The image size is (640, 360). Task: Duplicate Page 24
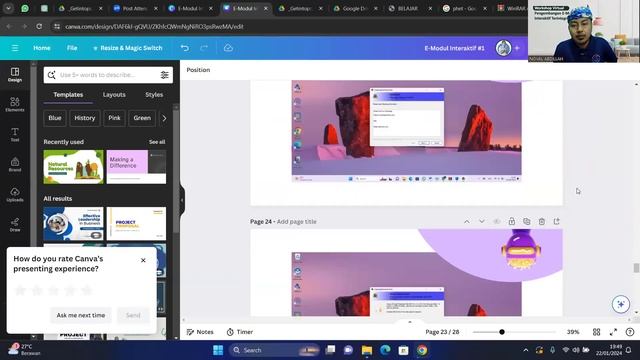click(x=527, y=222)
